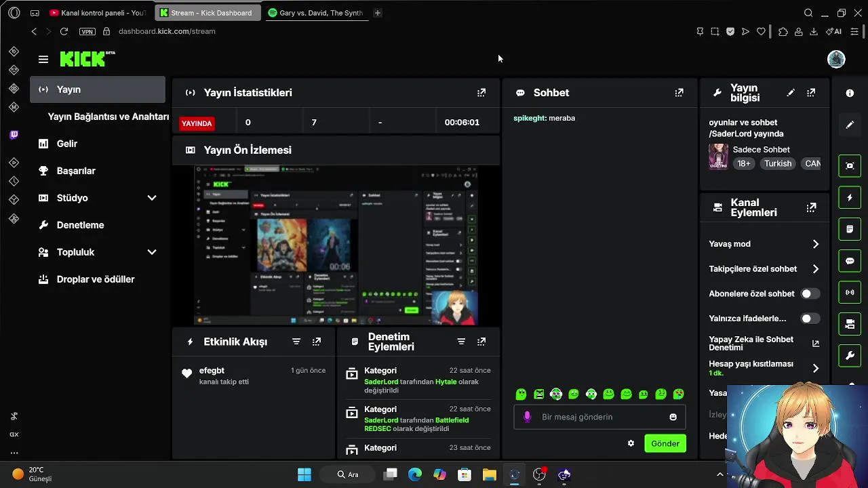
Task: Open browser extensions puzzle icon
Action: pyautogui.click(x=783, y=31)
